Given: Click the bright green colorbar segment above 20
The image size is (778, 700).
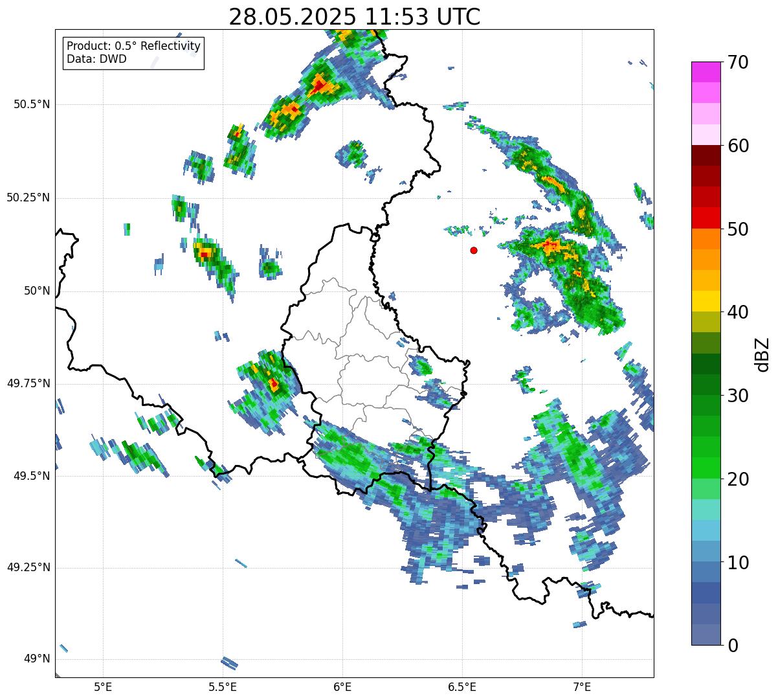Looking at the screenshot, I should click(x=706, y=468).
